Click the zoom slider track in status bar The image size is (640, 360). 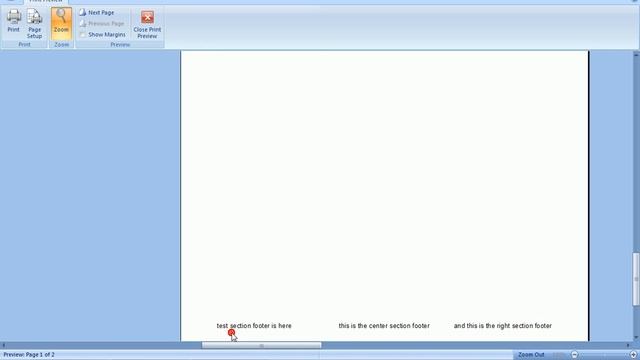point(604,355)
